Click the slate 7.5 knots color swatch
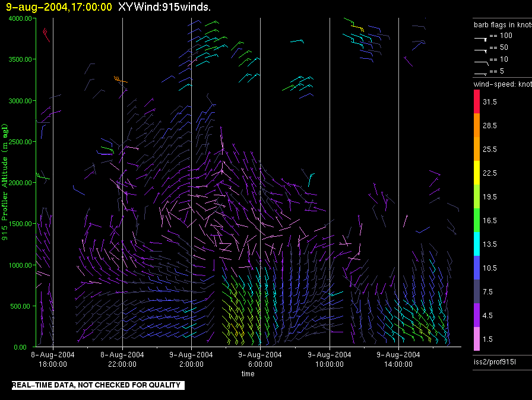Image resolution: width=532 pixels, height=400 pixels. [477, 291]
